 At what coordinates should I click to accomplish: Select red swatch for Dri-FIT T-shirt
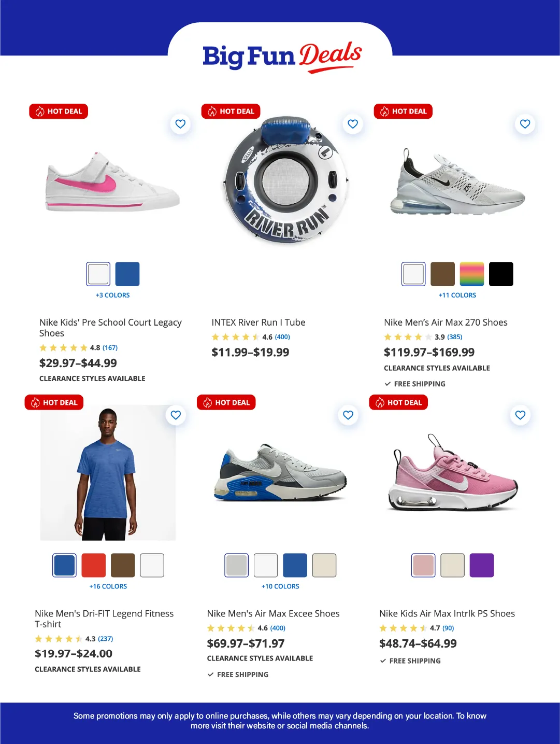[94, 565]
